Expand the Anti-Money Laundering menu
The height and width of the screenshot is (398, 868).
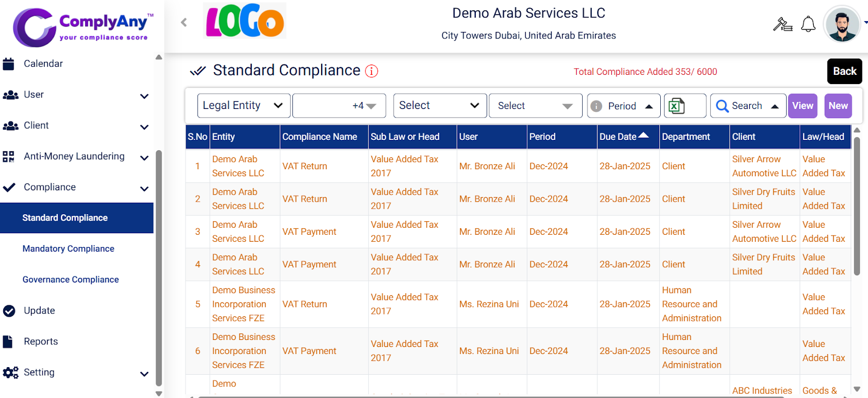[75, 157]
